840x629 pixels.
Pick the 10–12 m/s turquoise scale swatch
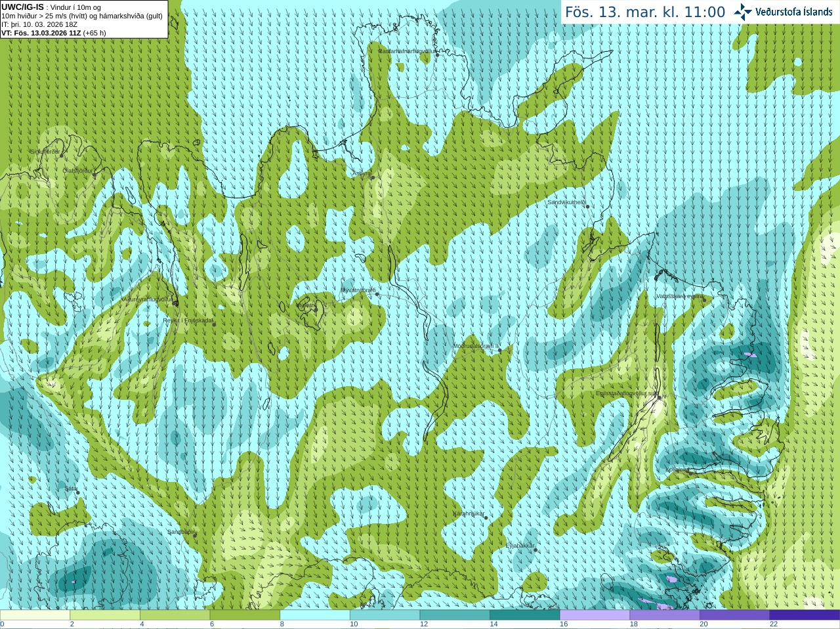click(x=385, y=615)
